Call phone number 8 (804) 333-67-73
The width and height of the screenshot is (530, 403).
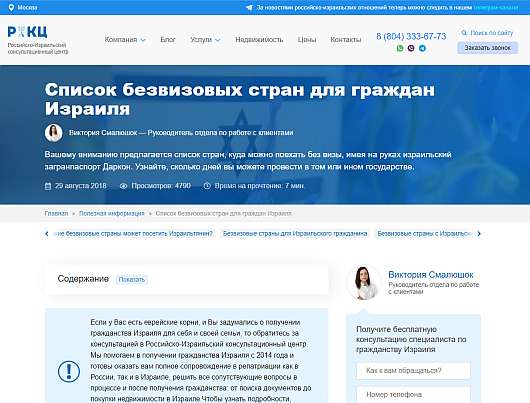tap(411, 37)
